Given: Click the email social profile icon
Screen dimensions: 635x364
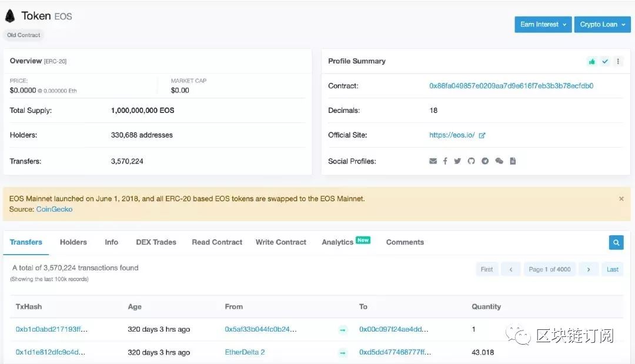Looking at the screenshot, I should (x=433, y=161).
